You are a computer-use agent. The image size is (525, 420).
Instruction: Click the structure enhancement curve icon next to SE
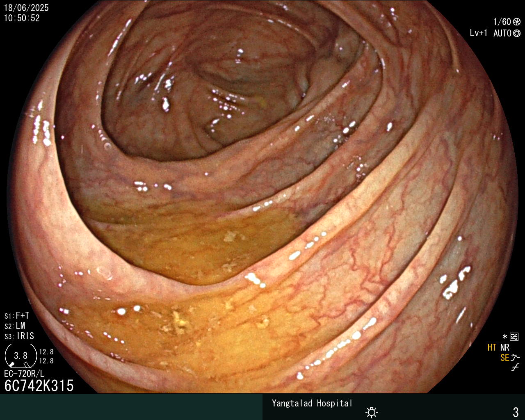click(x=516, y=357)
